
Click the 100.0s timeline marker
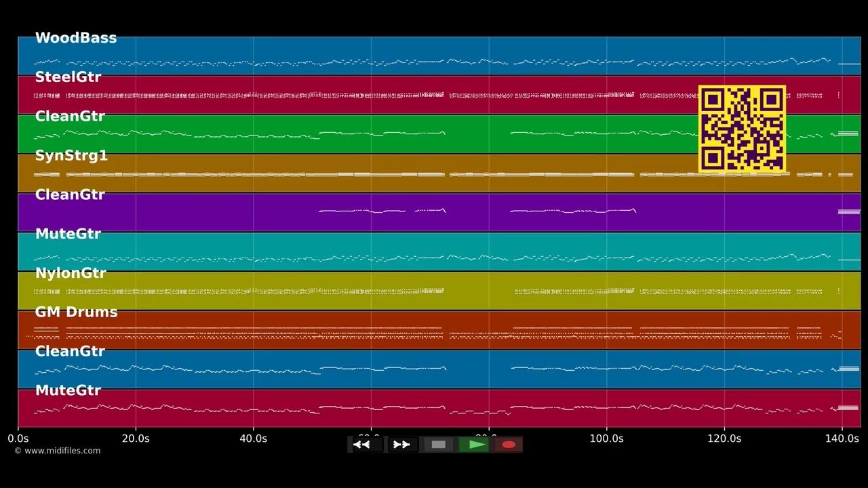(x=606, y=439)
